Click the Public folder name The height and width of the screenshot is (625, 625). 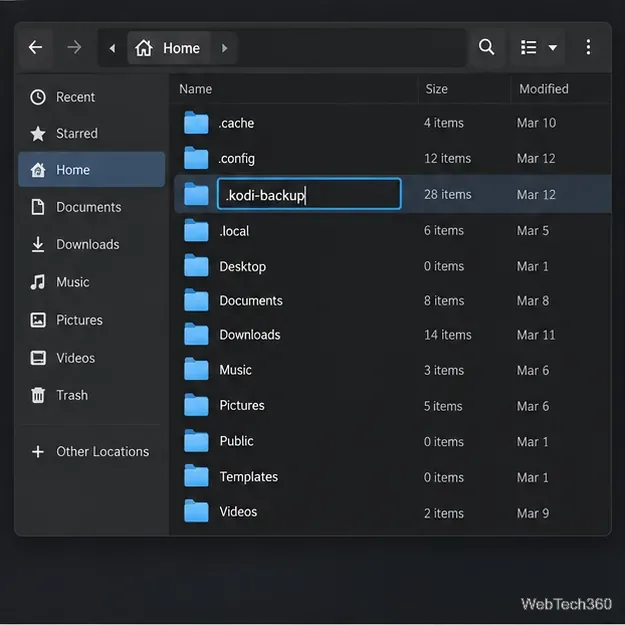(x=236, y=441)
